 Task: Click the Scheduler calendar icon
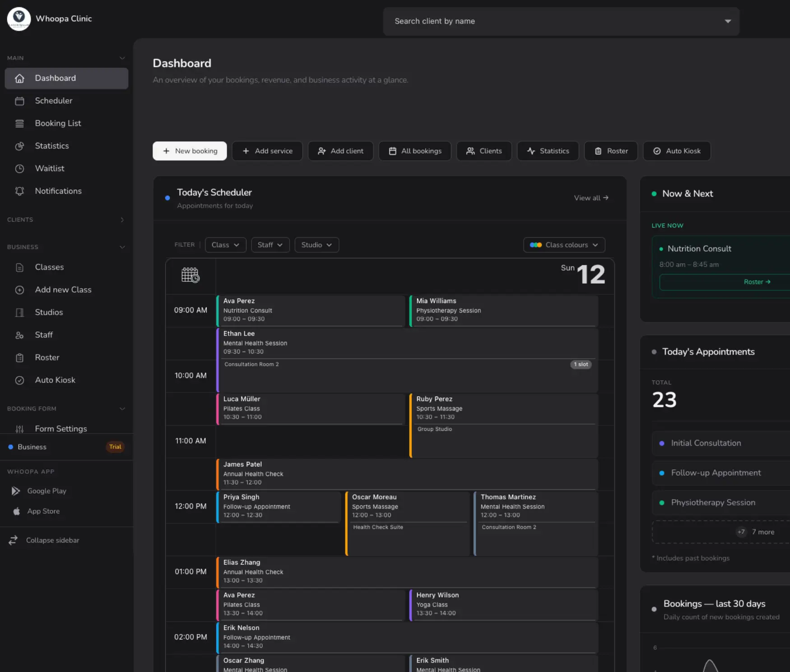tap(19, 101)
